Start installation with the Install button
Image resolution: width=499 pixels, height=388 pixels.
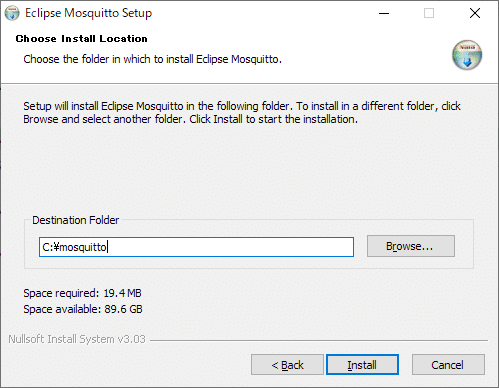(x=362, y=365)
